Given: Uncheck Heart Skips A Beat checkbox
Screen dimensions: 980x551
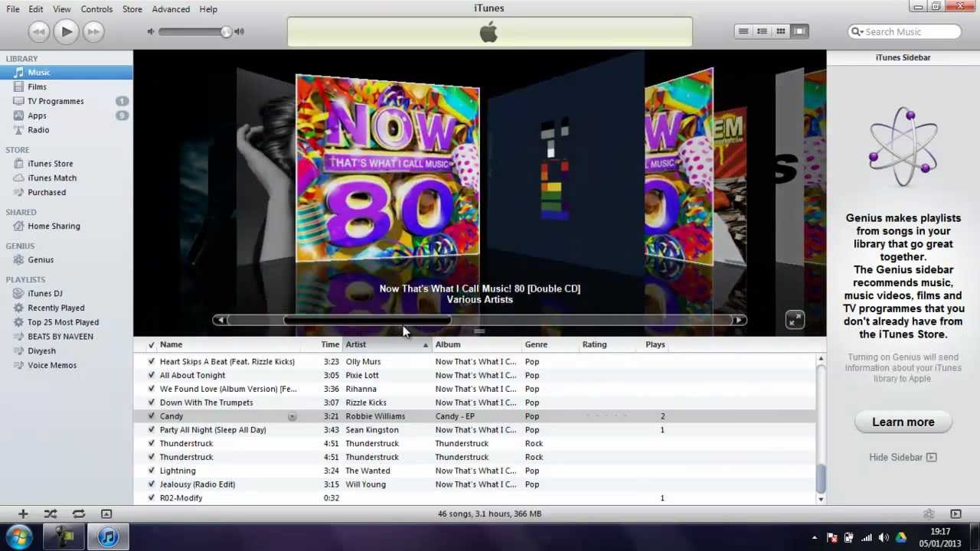Looking at the screenshot, I should [151, 362].
